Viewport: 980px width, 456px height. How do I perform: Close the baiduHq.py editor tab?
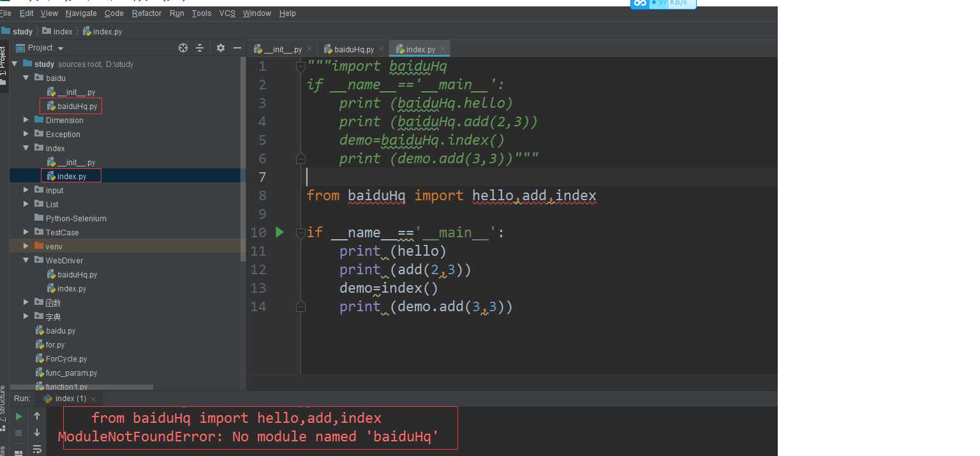pyautogui.click(x=382, y=48)
